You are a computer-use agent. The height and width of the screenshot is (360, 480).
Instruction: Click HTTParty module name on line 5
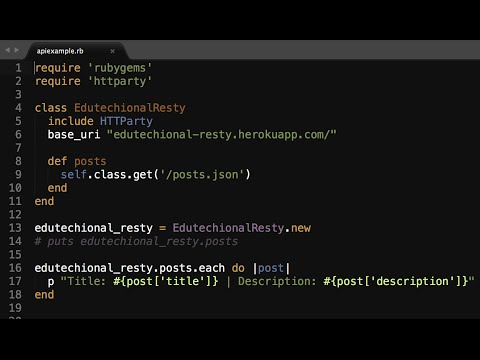coord(126,121)
